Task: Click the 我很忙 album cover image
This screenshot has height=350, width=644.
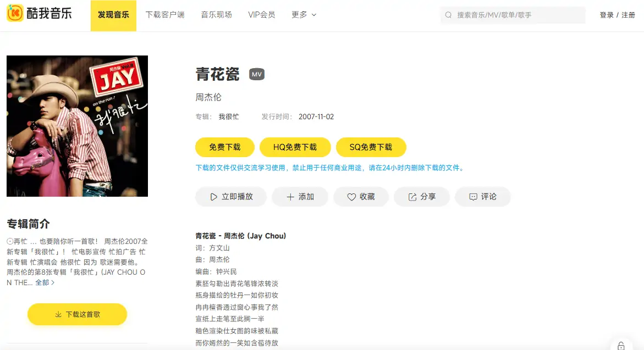Action: tap(77, 126)
